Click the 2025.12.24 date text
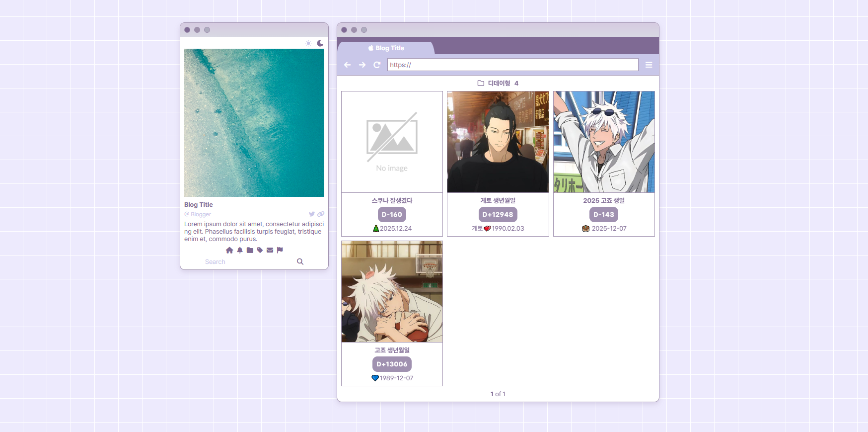Viewport: 868px width, 432px height. pyautogui.click(x=396, y=229)
